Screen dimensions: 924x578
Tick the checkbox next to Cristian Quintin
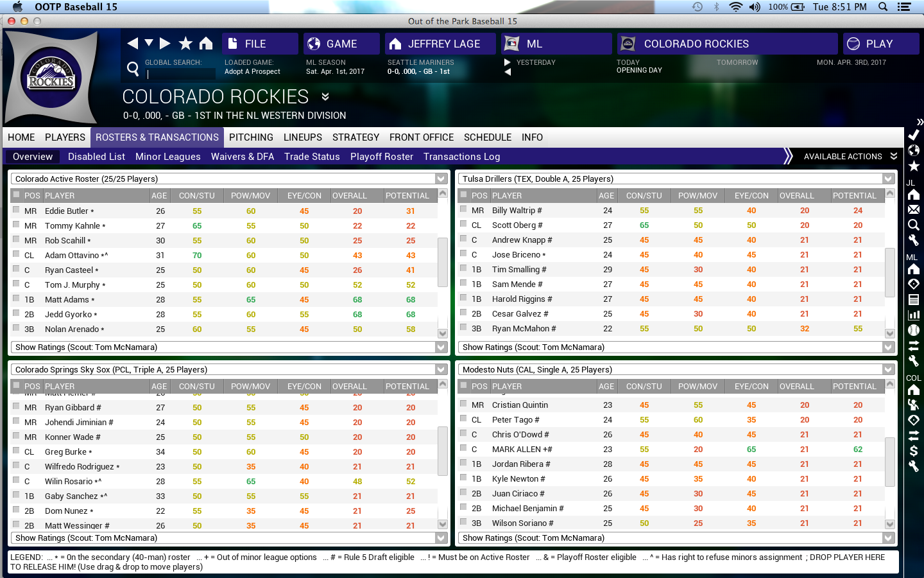[463, 404]
